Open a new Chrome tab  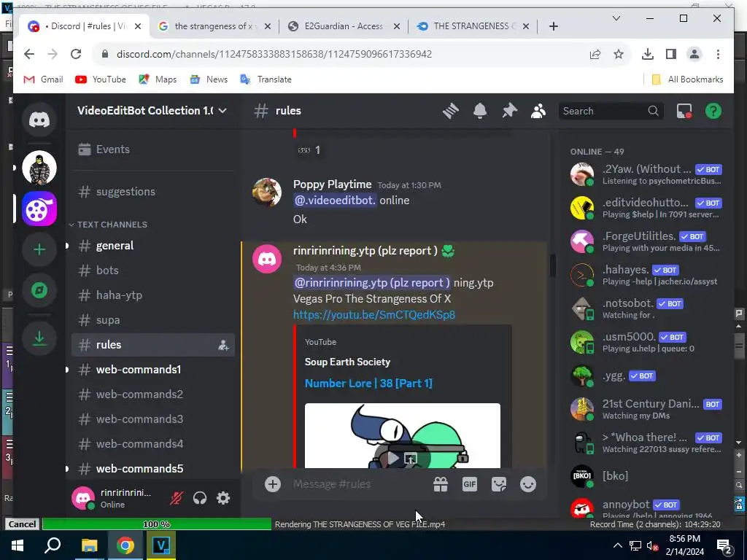553,26
